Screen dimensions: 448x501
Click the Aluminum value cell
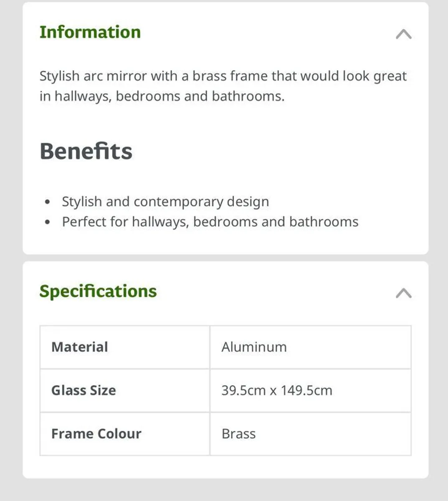[x=310, y=347]
